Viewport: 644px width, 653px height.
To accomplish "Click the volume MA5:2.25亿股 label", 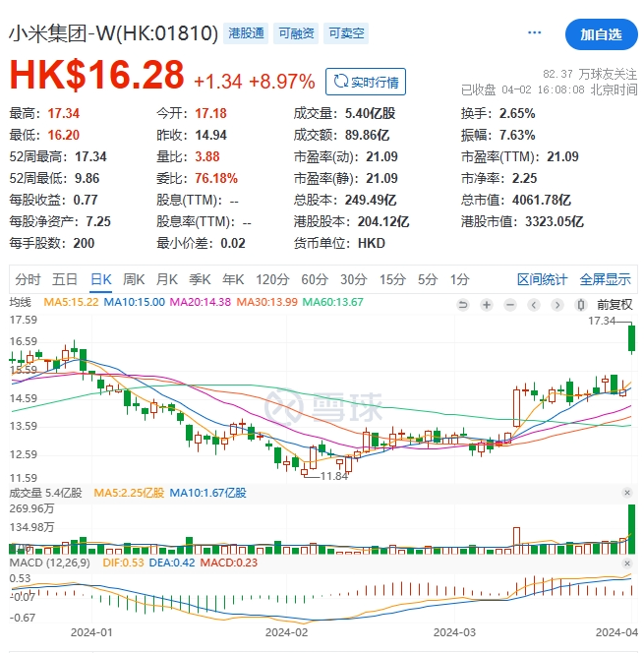I will click(129, 493).
